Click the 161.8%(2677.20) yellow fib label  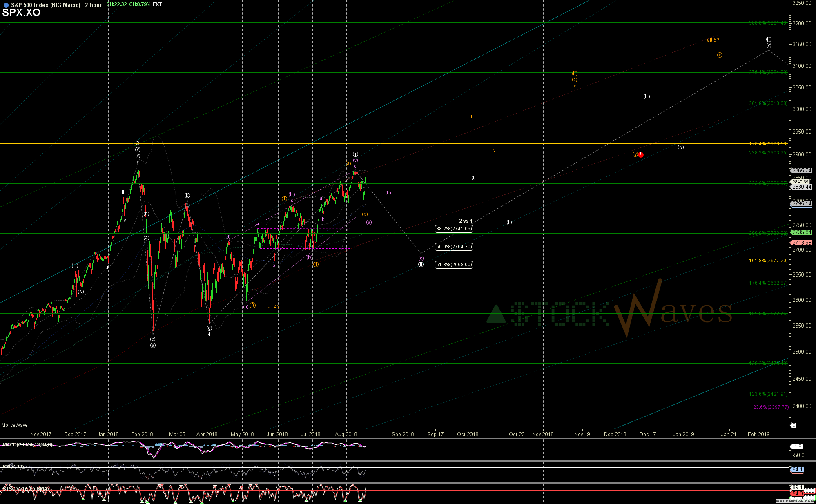click(x=768, y=261)
